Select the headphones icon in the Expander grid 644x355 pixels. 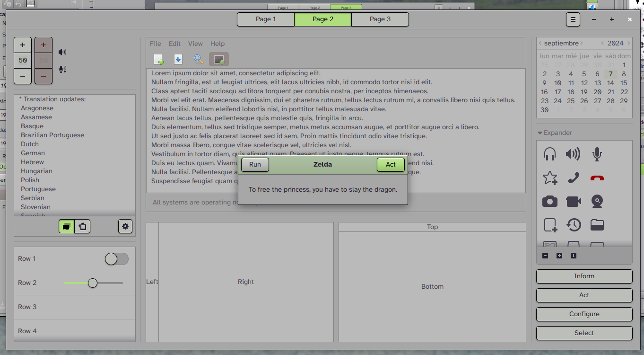[550, 154]
